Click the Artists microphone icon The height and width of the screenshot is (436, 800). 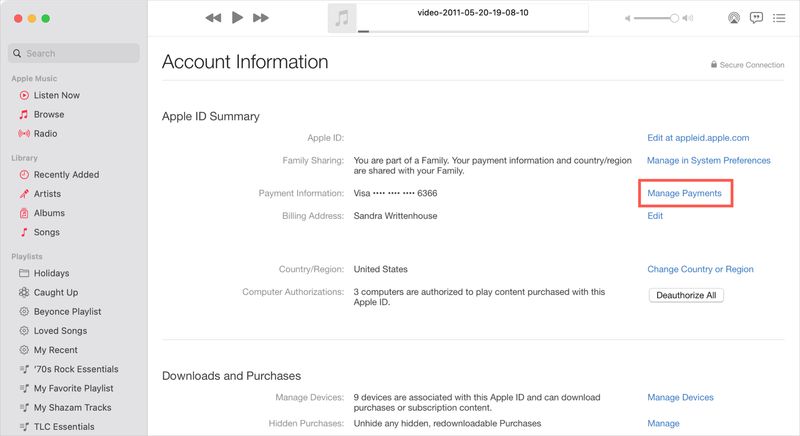[24, 194]
